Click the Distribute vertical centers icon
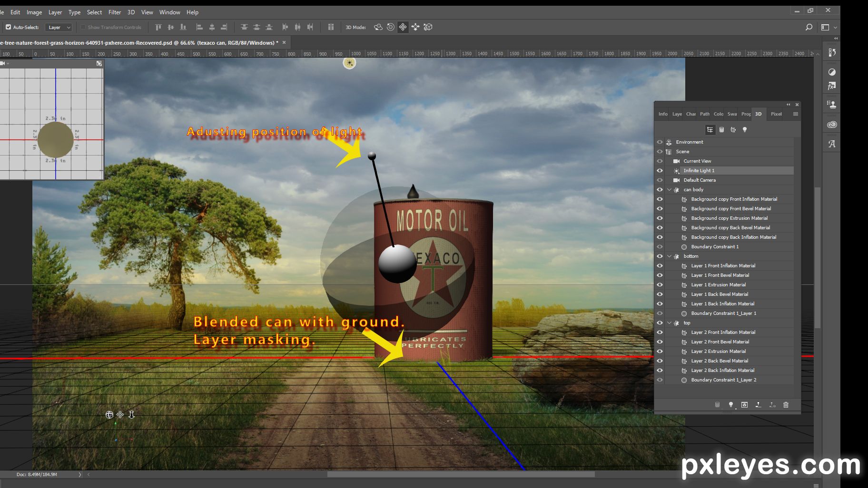This screenshot has width=868, height=488. [x=256, y=27]
